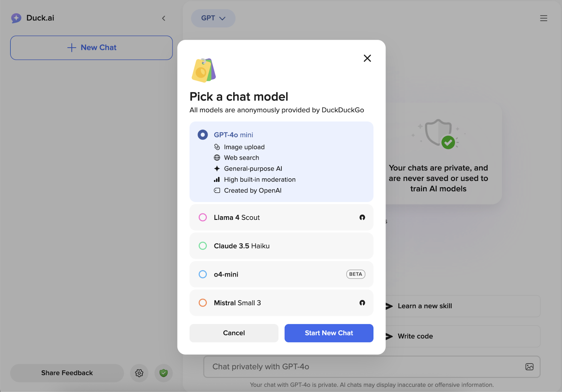Click the Chat privately with GPT-4o field

[x=362, y=367]
